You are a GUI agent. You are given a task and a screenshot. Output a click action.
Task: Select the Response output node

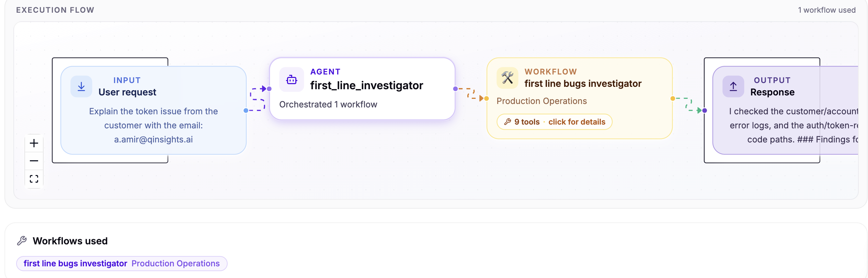[x=786, y=110]
